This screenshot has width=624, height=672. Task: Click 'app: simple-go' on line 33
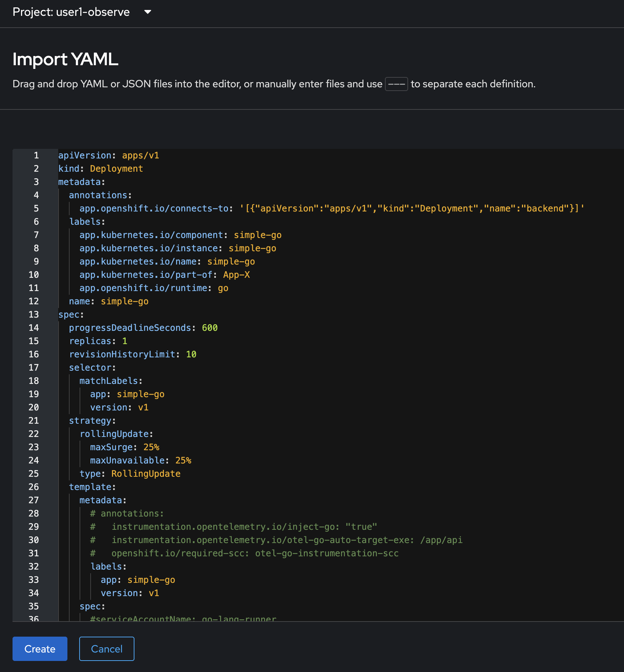point(138,580)
